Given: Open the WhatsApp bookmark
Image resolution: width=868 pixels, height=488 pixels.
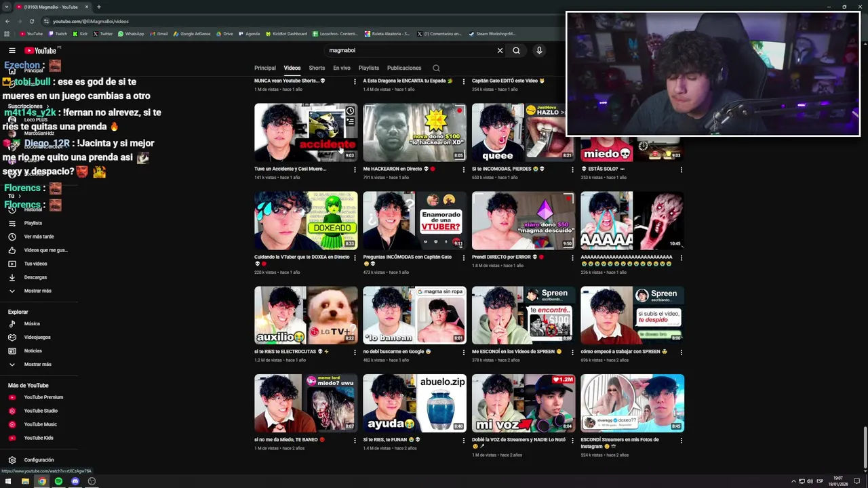Looking at the screenshot, I should (x=131, y=33).
